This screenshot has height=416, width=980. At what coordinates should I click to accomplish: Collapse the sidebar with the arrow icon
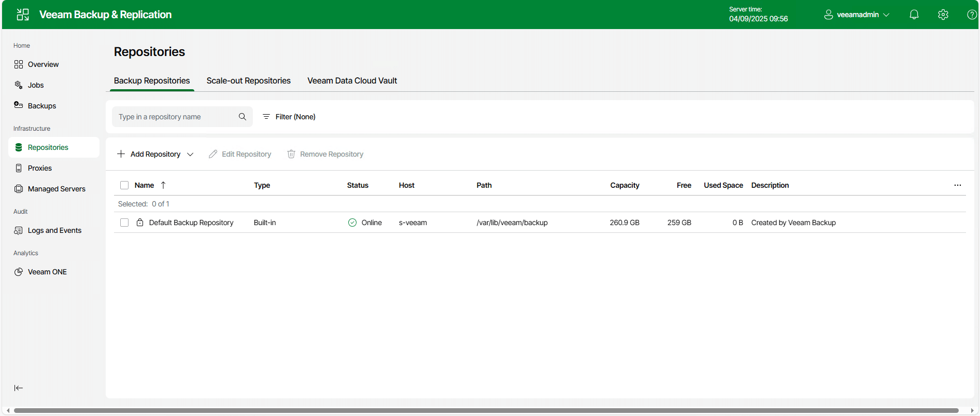tap(19, 388)
